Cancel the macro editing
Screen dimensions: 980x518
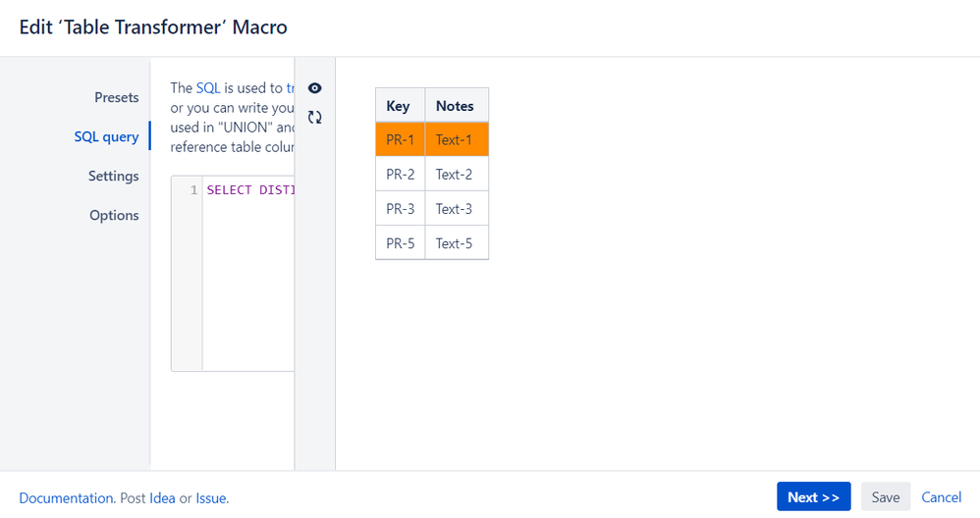(942, 496)
